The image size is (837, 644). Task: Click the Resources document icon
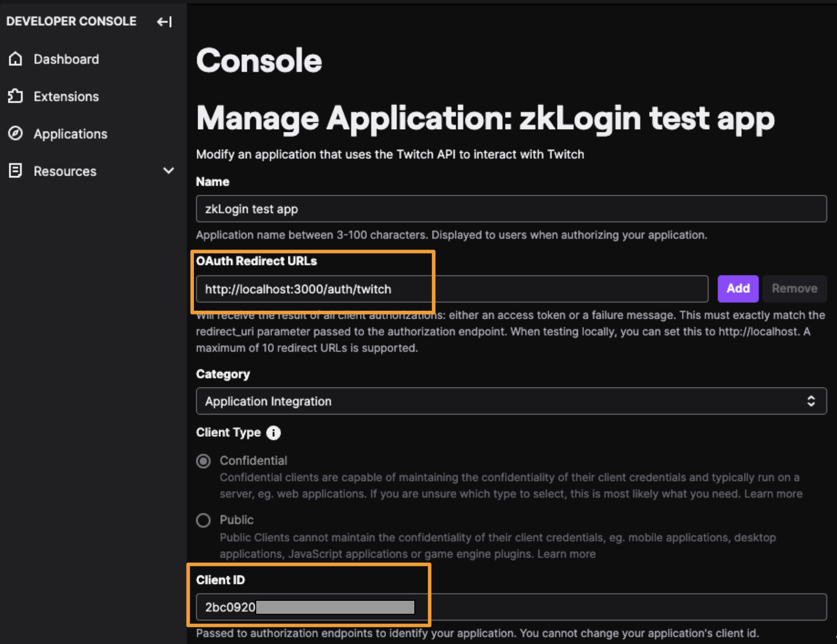coord(15,171)
